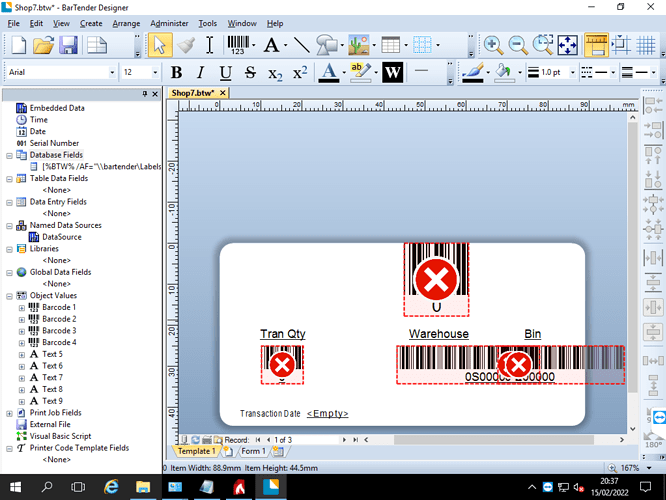Open the font size 12 dropdown
This screenshot has width=666, height=500.
(x=155, y=73)
